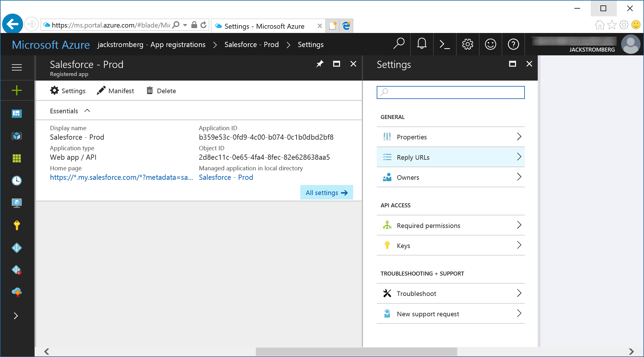Click the Manifest toolbar button
This screenshot has width=644, height=357.
click(x=115, y=91)
